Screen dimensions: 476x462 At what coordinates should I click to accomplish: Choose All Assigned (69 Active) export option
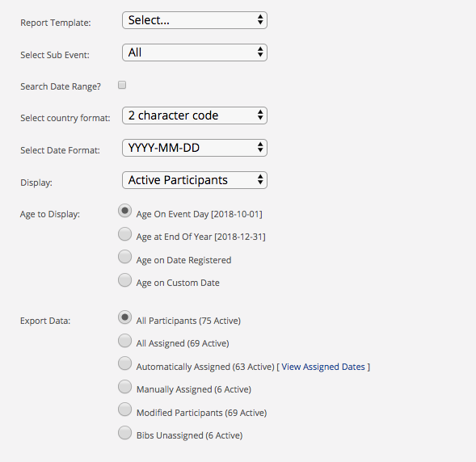[x=124, y=341]
